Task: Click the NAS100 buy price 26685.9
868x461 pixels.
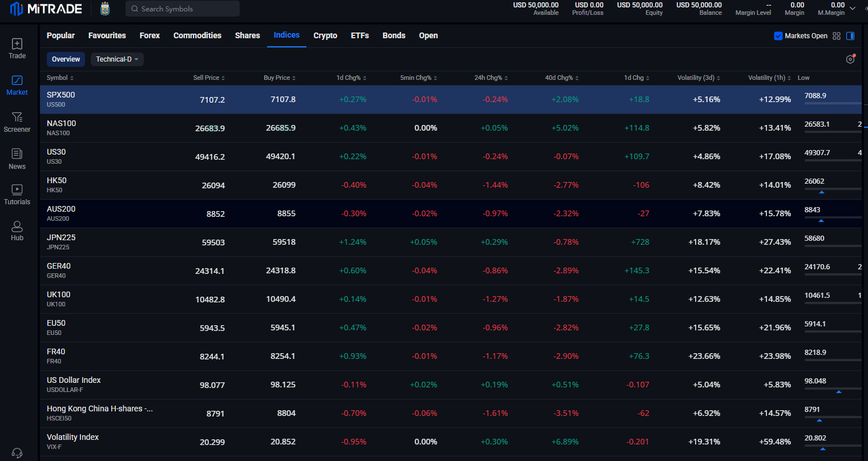Action: pos(281,128)
